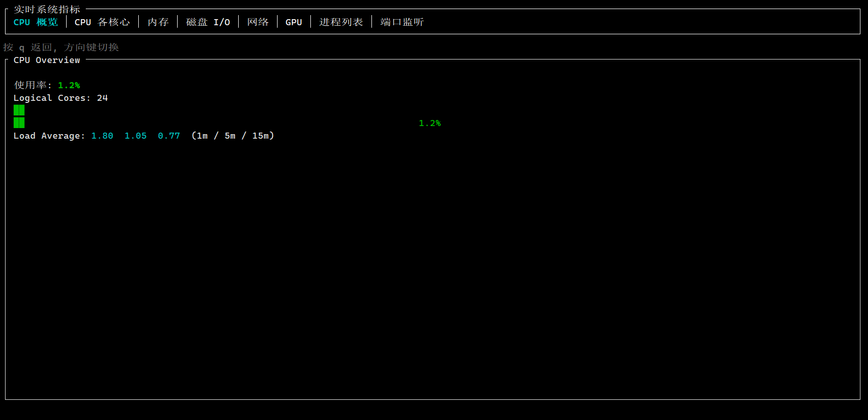Open the 端口监听 tab
The height and width of the screenshot is (420, 868).
click(x=402, y=22)
